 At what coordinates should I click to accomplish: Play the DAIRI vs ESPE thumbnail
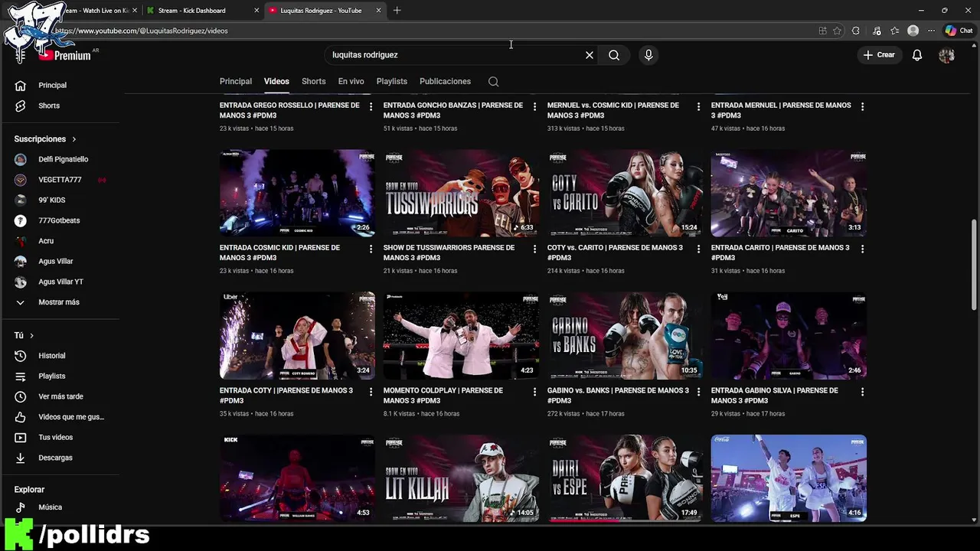[625, 478]
